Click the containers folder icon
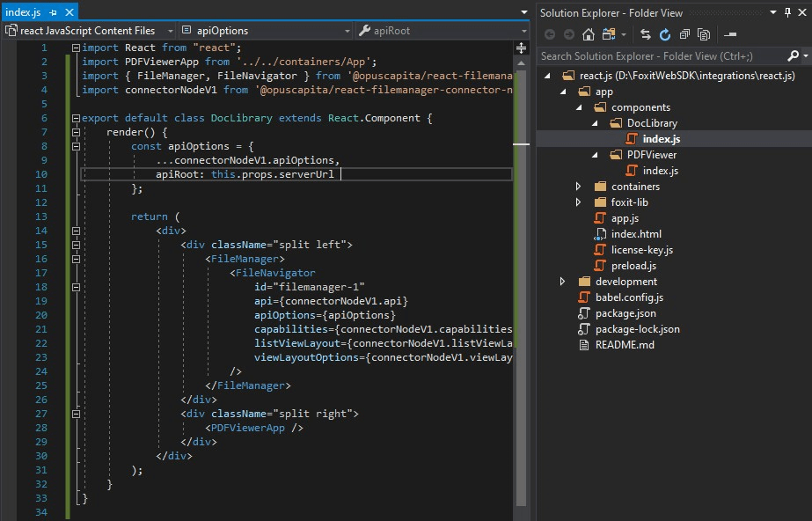 click(x=600, y=187)
